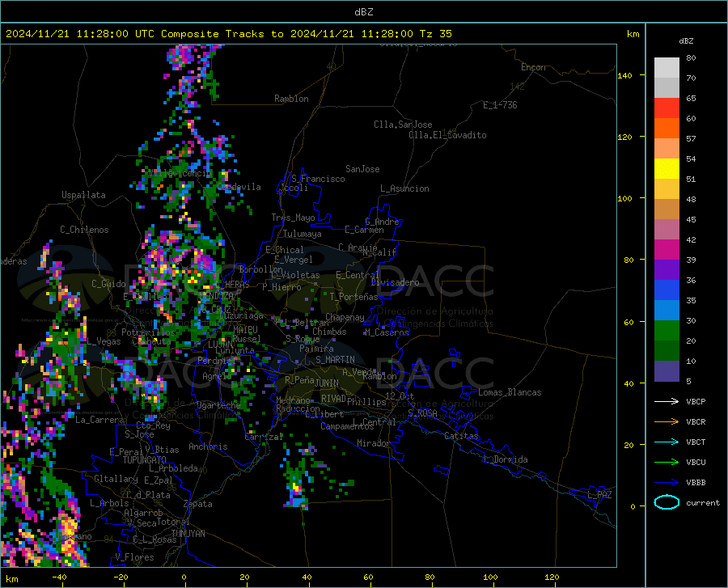Click the 'E_Vergel' map label

(293, 260)
